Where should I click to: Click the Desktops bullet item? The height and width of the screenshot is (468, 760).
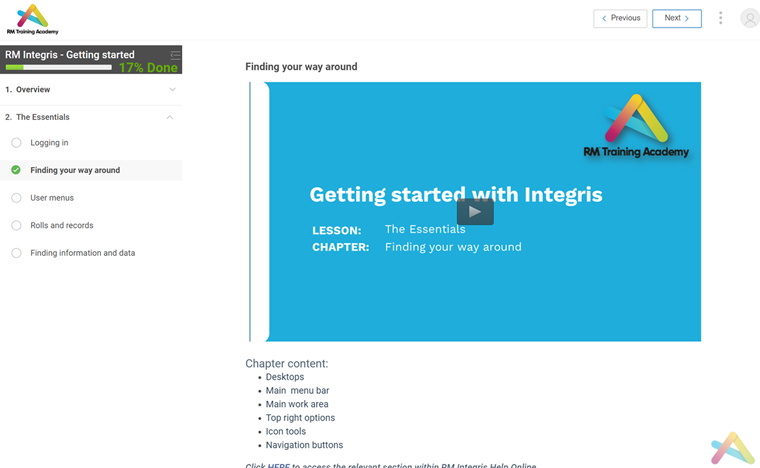[285, 377]
